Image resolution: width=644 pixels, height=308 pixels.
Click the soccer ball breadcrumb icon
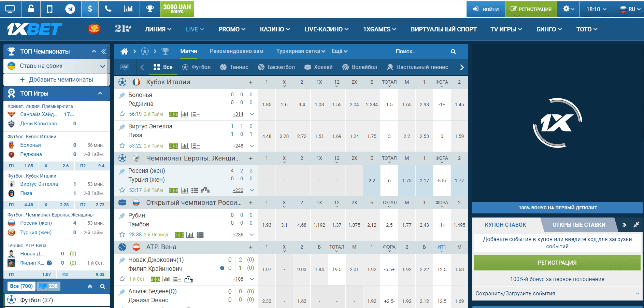click(145, 51)
